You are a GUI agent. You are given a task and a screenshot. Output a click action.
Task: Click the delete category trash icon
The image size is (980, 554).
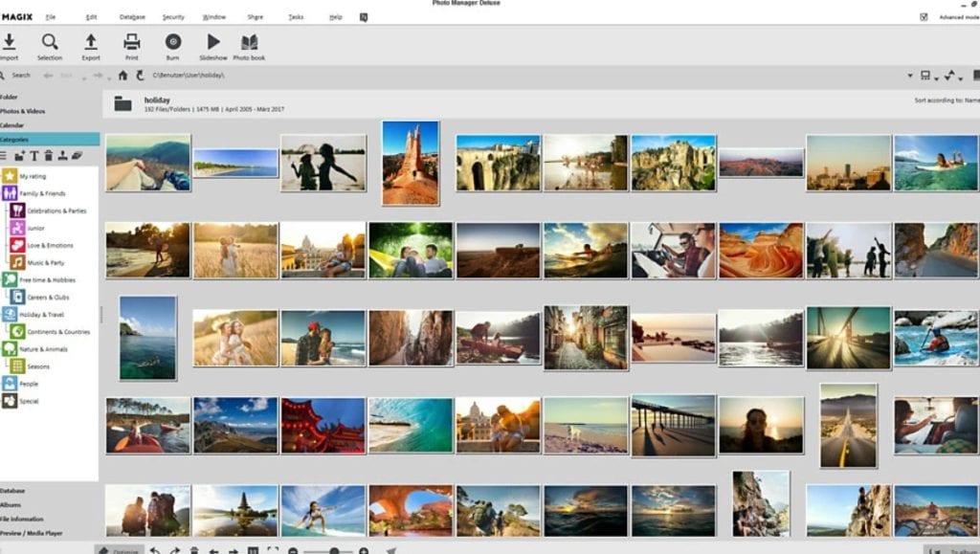48,156
